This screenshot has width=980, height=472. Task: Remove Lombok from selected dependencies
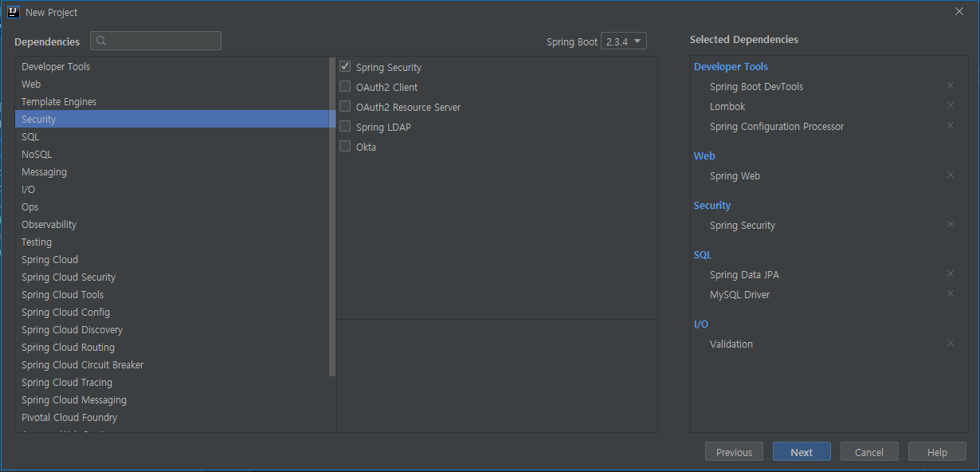[950, 105]
